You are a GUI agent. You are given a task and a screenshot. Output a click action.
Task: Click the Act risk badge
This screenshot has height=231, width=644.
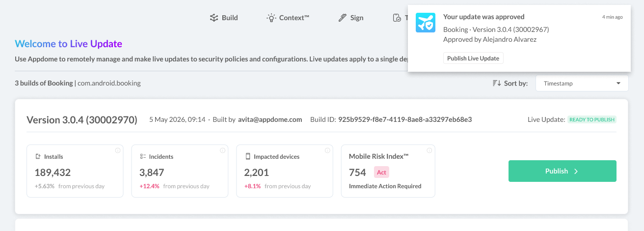381,173
